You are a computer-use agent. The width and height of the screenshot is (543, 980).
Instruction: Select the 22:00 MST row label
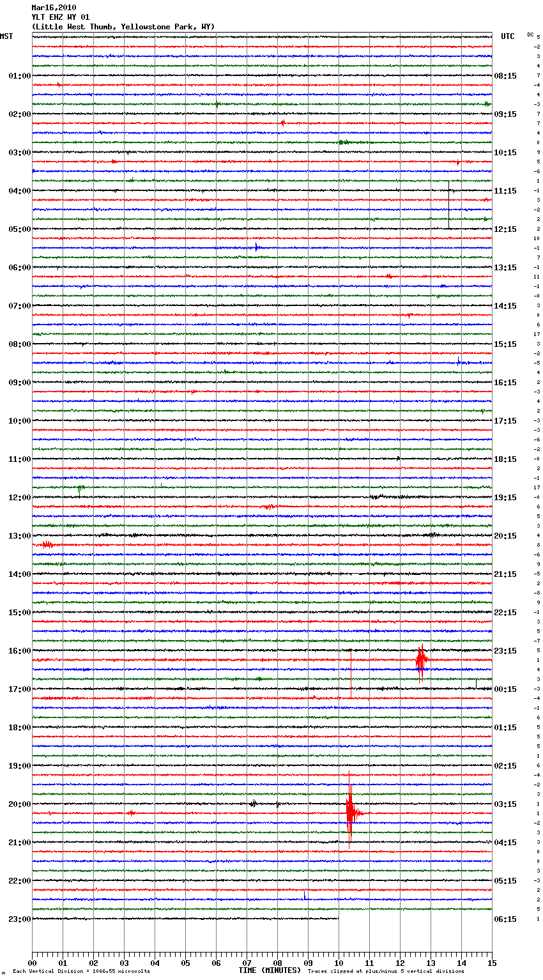(x=20, y=881)
